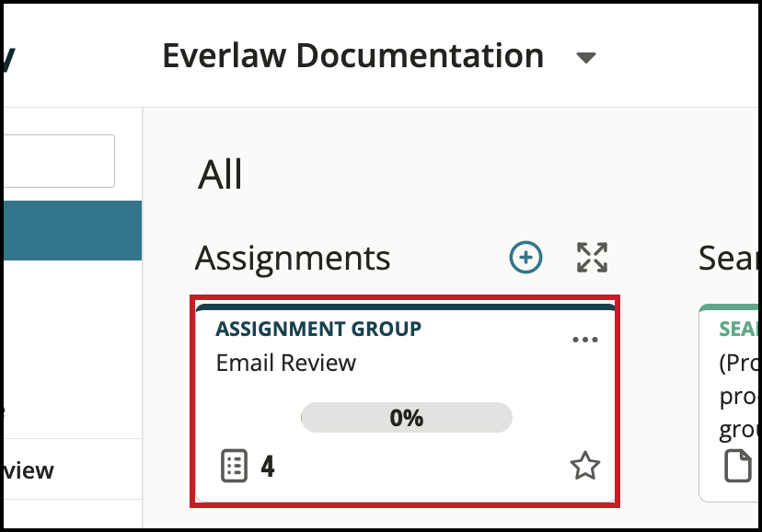Image resolution: width=762 pixels, height=532 pixels.
Task: Click the All heading
Action: pyautogui.click(x=220, y=174)
